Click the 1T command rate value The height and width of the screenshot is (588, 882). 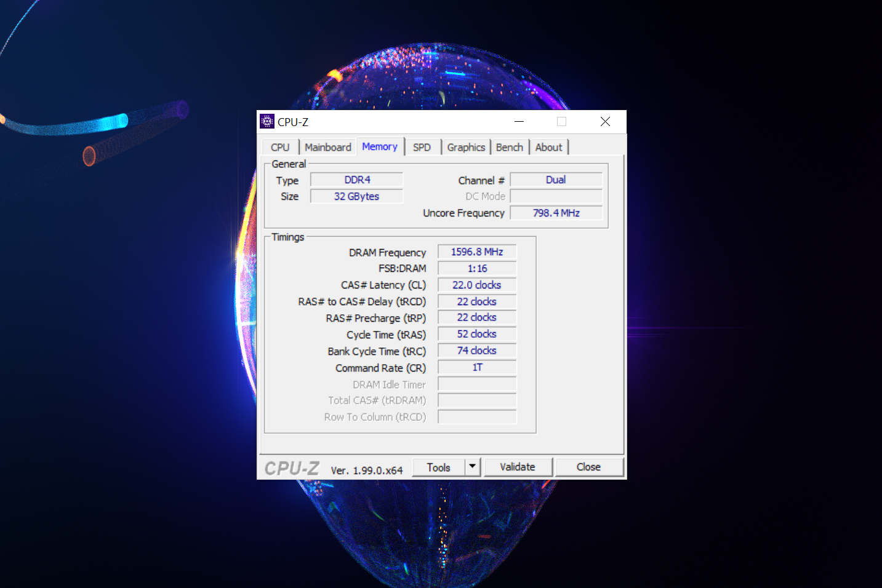click(x=477, y=367)
